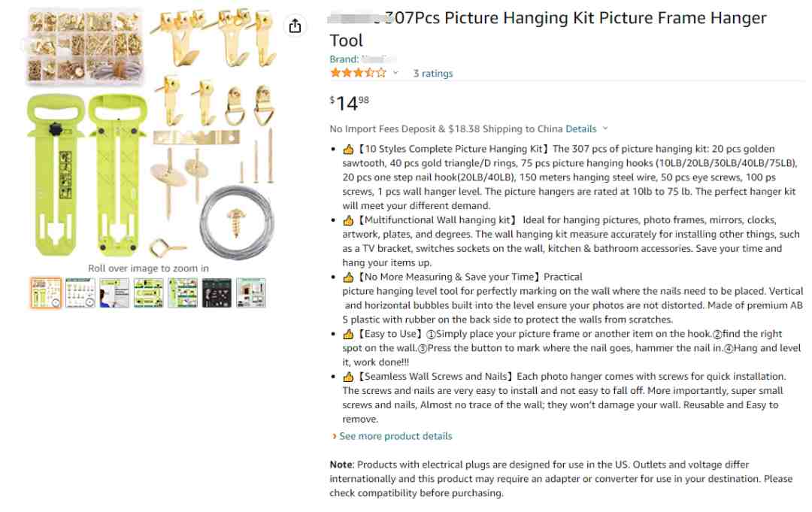Select the fifth product thumbnail

click(183, 292)
